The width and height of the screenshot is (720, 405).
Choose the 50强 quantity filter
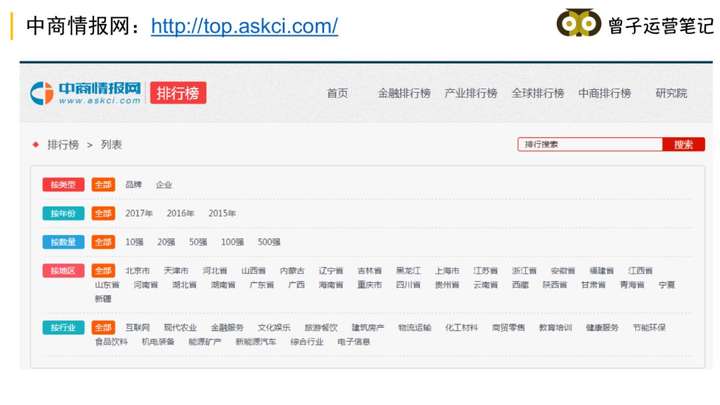198,242
